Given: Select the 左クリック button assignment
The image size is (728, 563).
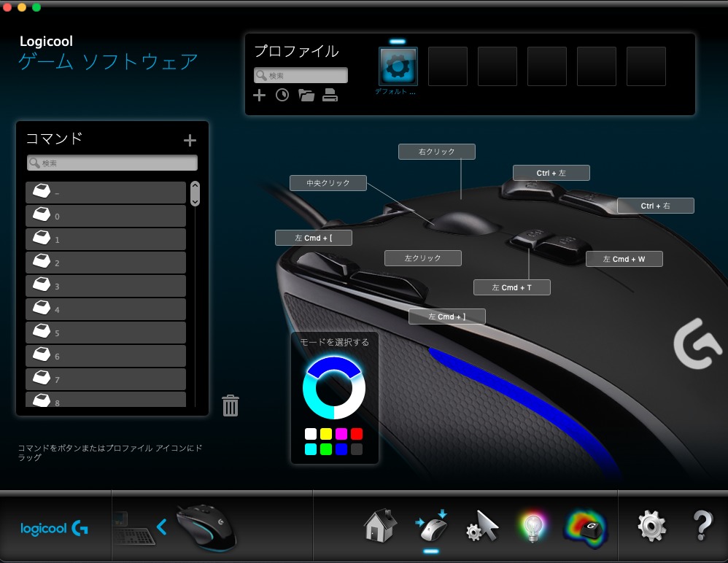Looking at the screenshot, I should [423, 258].
